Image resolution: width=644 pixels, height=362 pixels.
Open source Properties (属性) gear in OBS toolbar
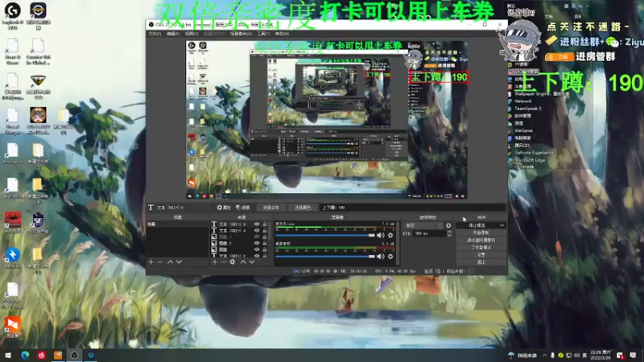tap(224, 208)
